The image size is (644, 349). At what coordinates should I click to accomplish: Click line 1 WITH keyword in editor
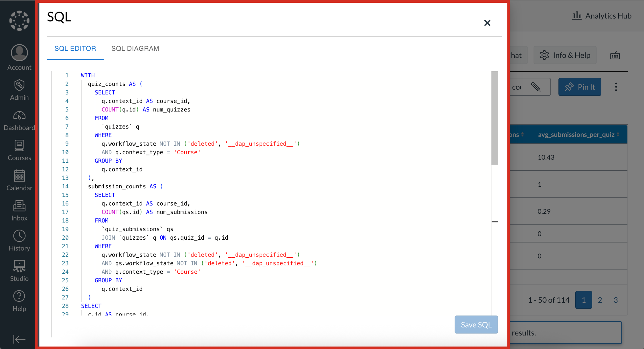88,75
